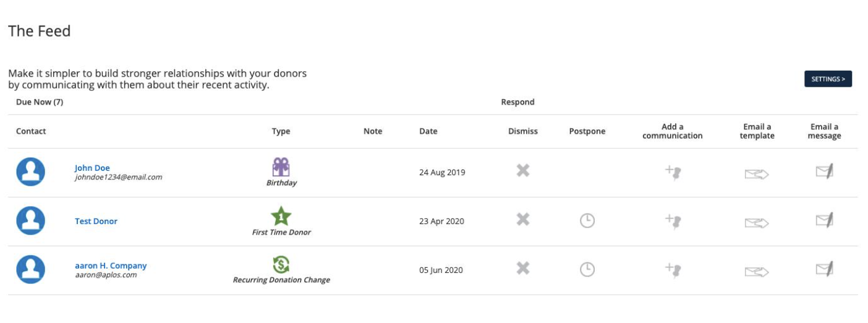Open the Test Donor contact link
868x323 pixels.
click(96, 221)
